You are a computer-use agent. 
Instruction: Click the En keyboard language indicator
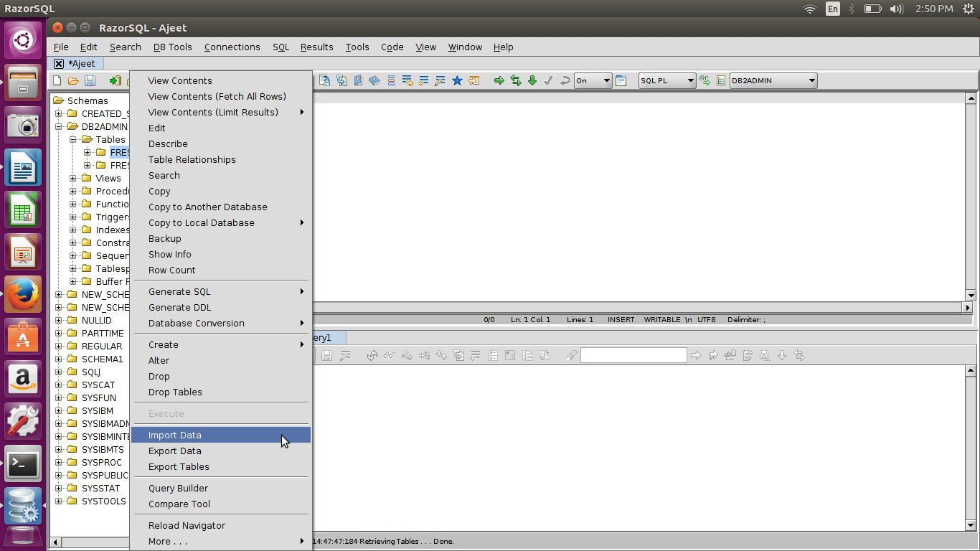[x=832, y=9]
